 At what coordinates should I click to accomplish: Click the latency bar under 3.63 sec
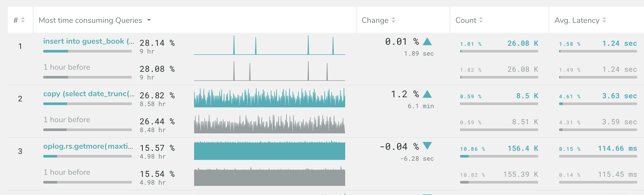pos(598,104)
